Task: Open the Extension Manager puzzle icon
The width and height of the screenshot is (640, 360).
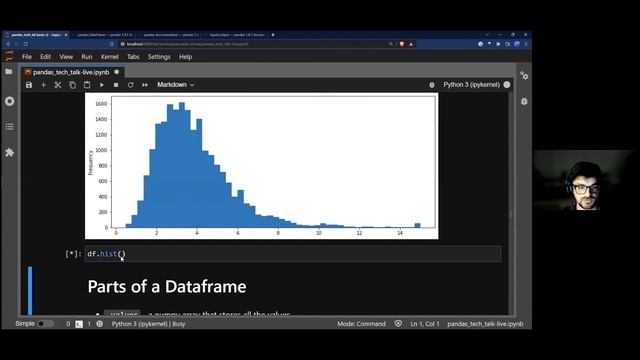Action: [x=9, y=152]
